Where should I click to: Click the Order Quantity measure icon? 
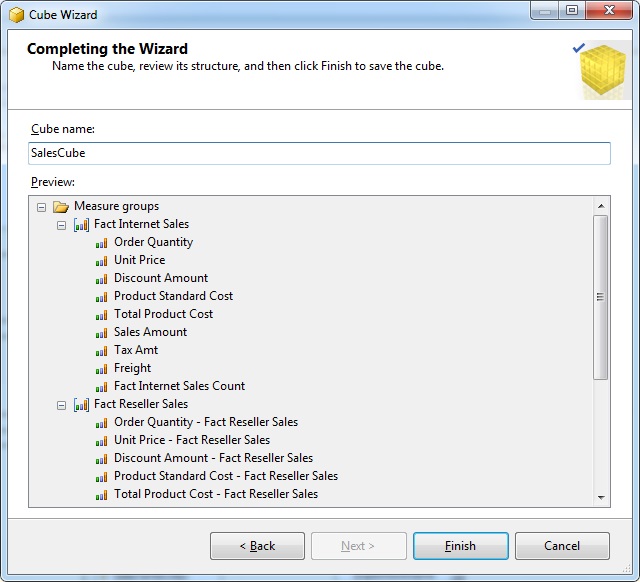[101, 243]
